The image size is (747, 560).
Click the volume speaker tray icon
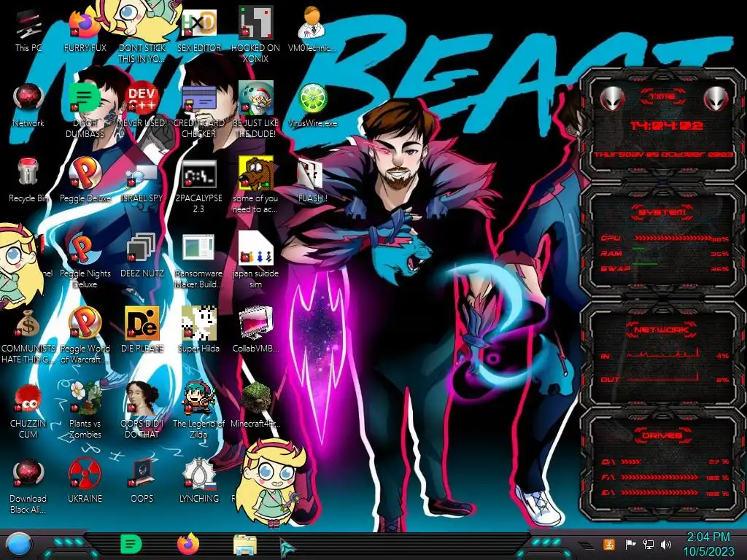667,544
